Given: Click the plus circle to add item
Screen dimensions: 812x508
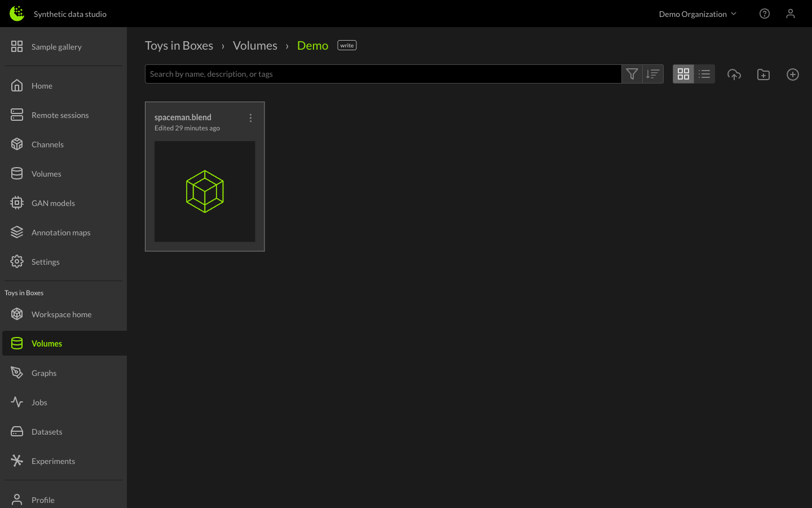Looking at the screenshot, I should pyautogui.click(x=793, y=74).
